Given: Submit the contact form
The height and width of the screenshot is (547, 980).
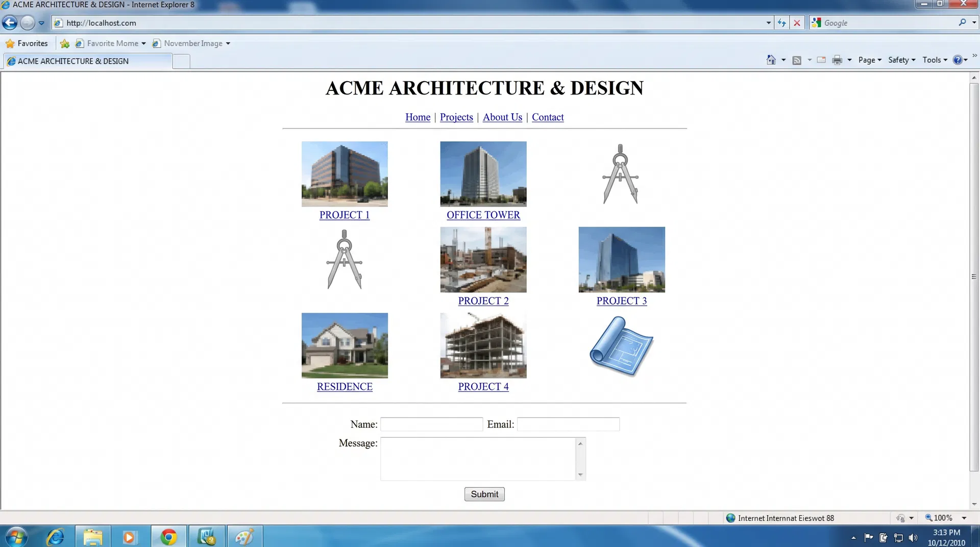Looking at the screenshot, I should click(484, 494).
